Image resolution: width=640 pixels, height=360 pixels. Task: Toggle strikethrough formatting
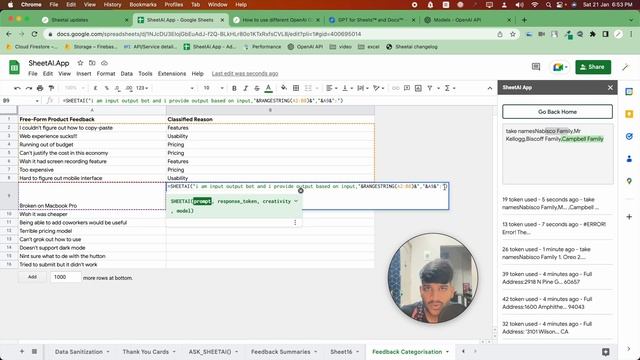[x=257, y=88]
